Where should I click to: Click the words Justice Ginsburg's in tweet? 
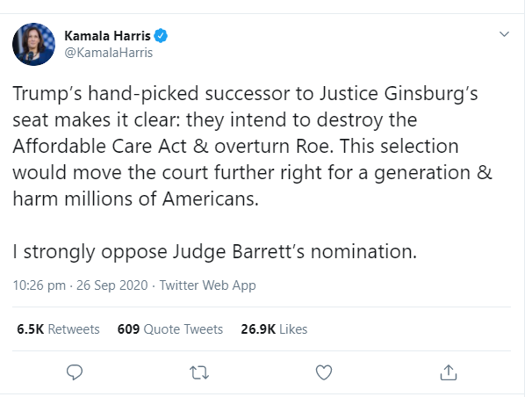point(399,94)
